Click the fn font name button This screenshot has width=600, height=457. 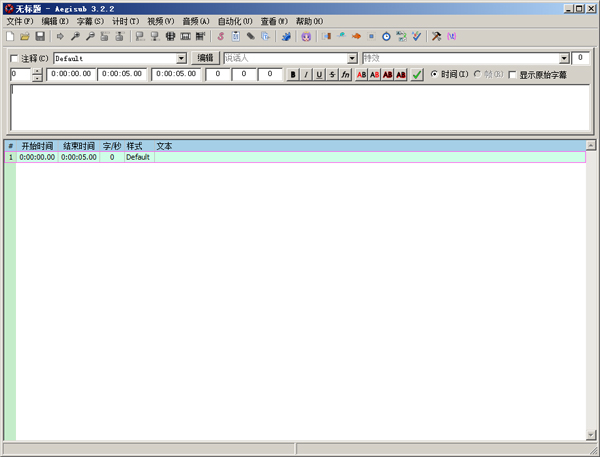(345, 74)
